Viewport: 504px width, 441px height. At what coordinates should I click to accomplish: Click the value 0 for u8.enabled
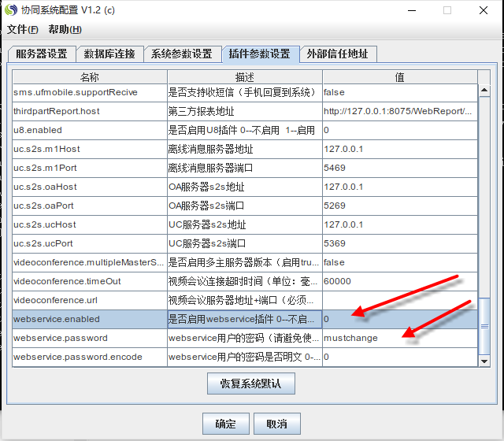400,130
